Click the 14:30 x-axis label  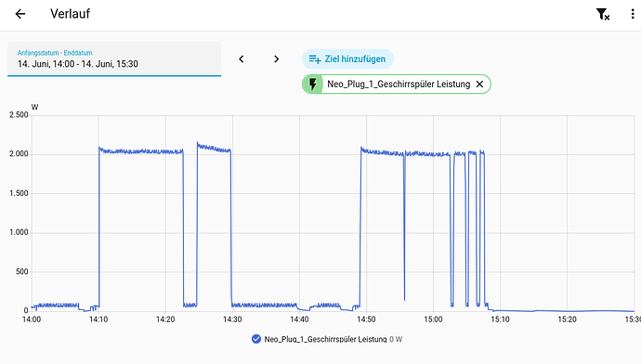232,319
